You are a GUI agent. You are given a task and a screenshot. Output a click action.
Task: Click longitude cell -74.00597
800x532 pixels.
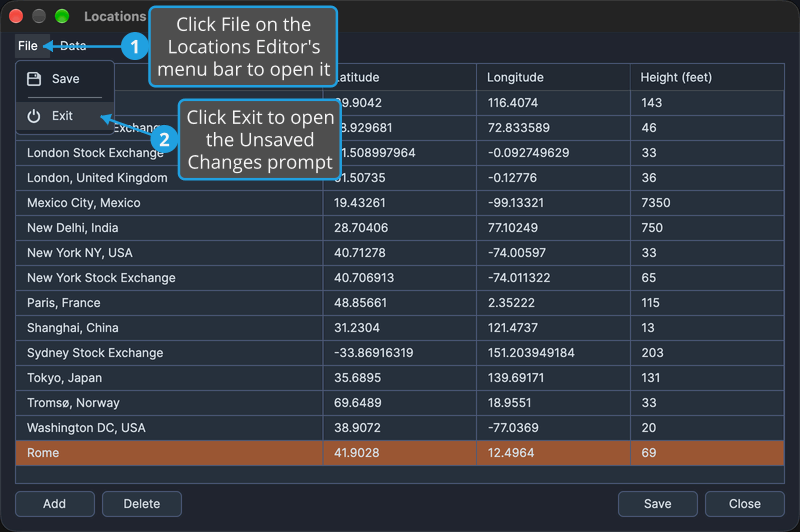click(x=553, y=253)
